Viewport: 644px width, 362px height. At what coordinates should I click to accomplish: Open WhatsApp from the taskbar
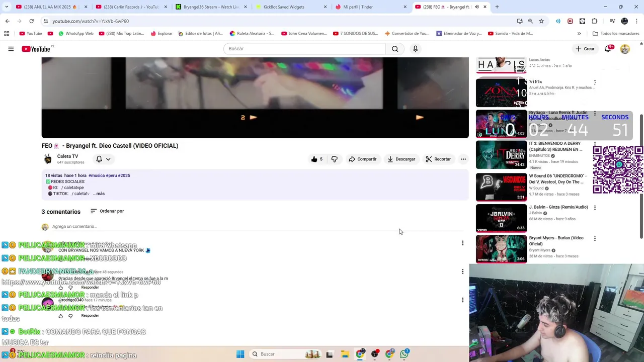point(405,354)
